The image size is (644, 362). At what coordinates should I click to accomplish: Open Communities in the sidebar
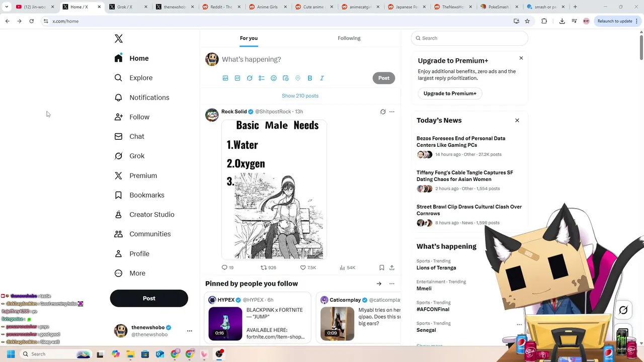(x=142, y=234)
